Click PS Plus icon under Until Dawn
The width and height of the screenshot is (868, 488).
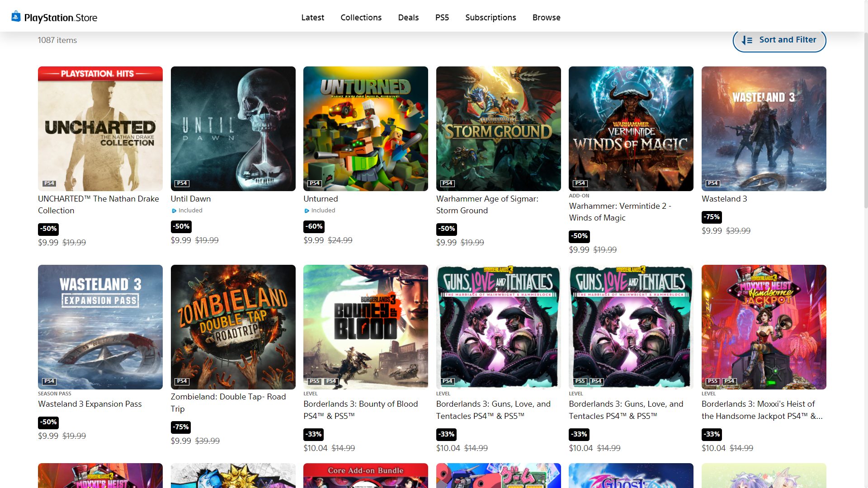pos(174,211)
